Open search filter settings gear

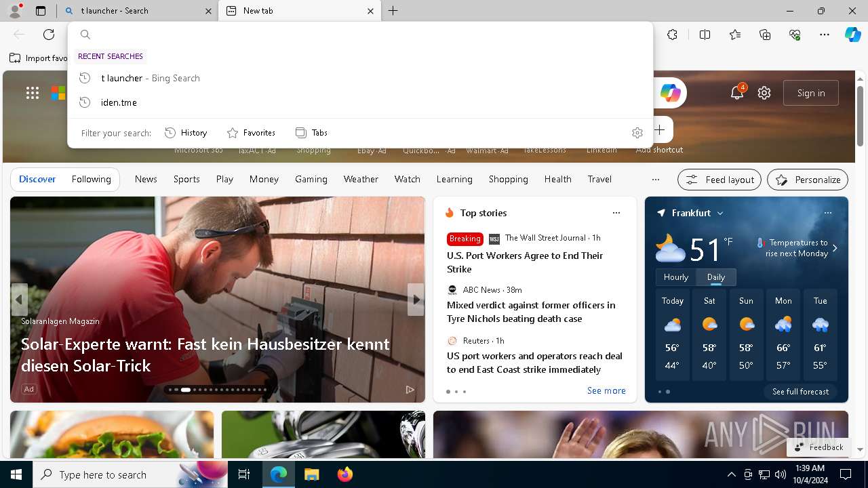click(637, 133)
